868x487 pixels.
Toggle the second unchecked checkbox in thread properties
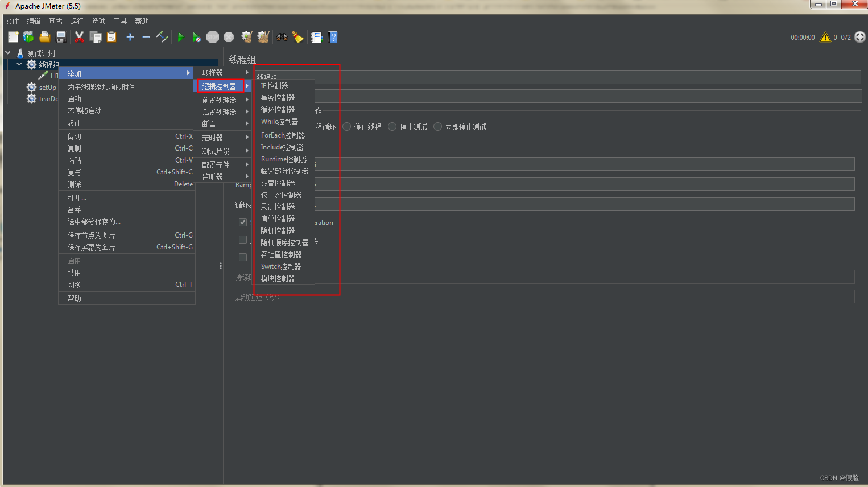point(243,240)
